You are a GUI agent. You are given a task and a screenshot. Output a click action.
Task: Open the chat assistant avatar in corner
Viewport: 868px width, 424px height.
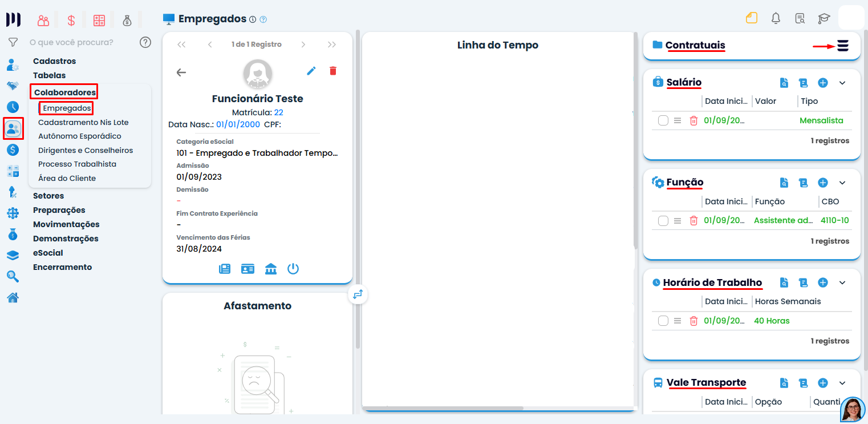coord(853,410)
